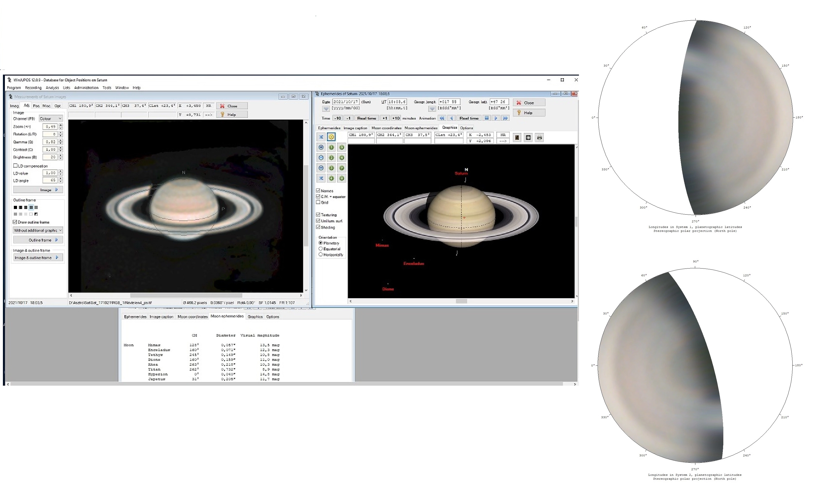Open the Analysis menu

pos(52,88)
